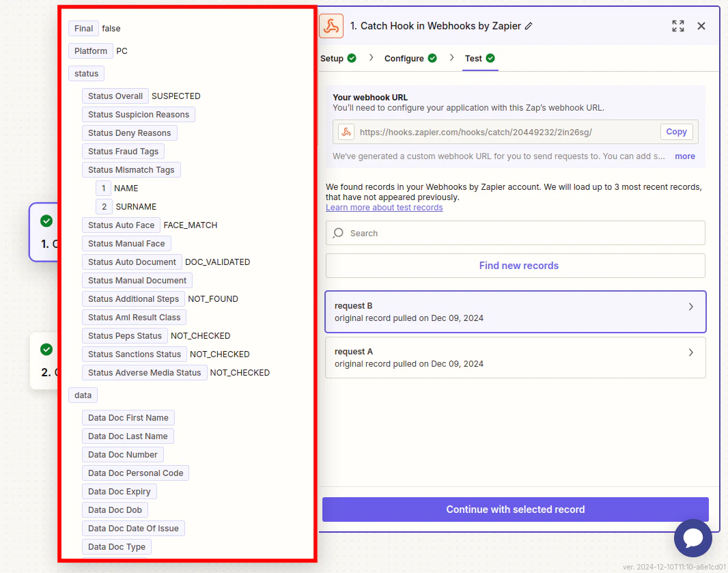728x573 pixels.
Task: Click the search magnifier icon
Action: click(337, 233)
